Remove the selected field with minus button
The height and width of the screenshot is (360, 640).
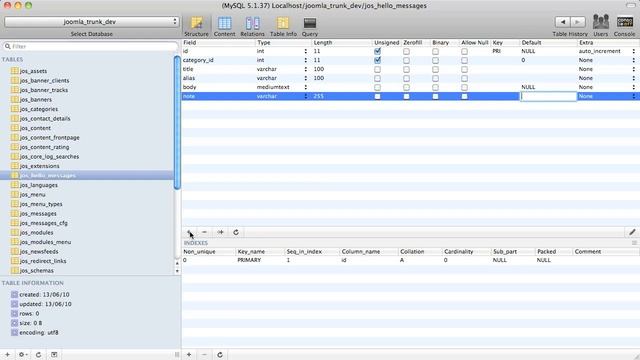(204, 232)
